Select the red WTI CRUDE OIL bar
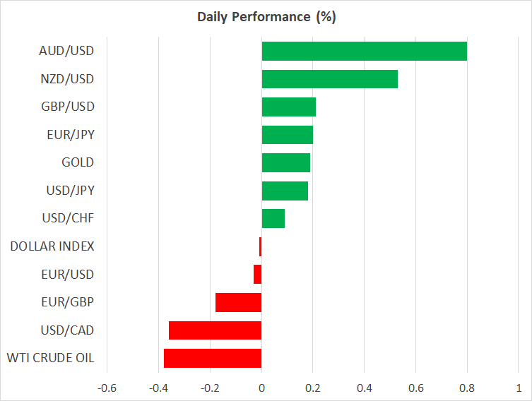Screen dimensions: 532x401 (x=213, y=359)
